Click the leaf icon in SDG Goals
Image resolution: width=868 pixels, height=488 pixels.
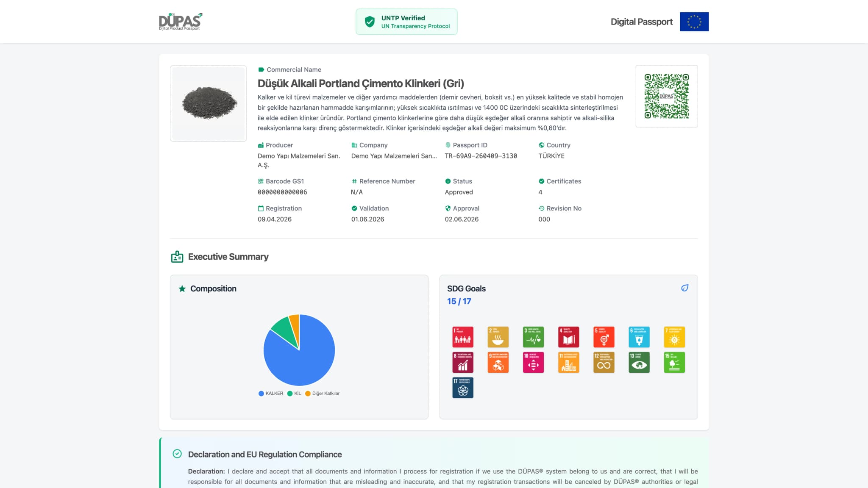[x=684, y=288]
